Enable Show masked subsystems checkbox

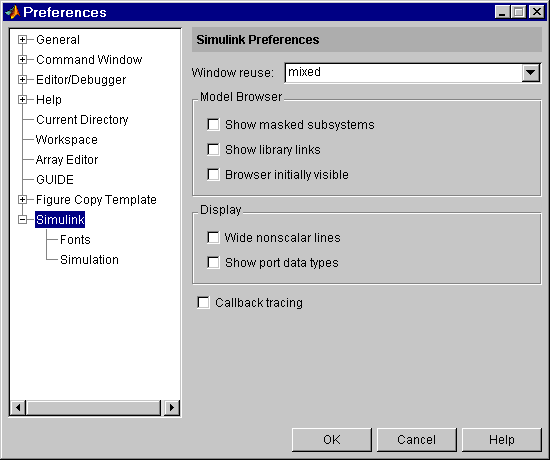pos(213,125)
